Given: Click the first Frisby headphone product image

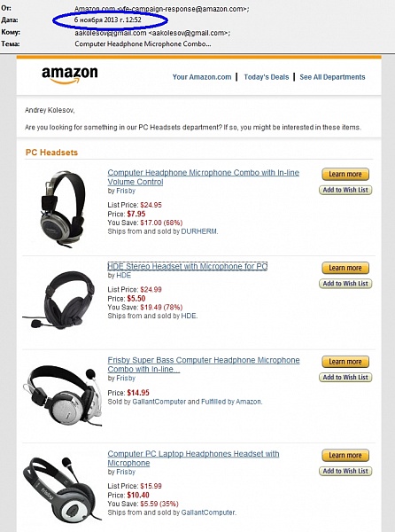Looking at the screenshot, I should [63, 209].
